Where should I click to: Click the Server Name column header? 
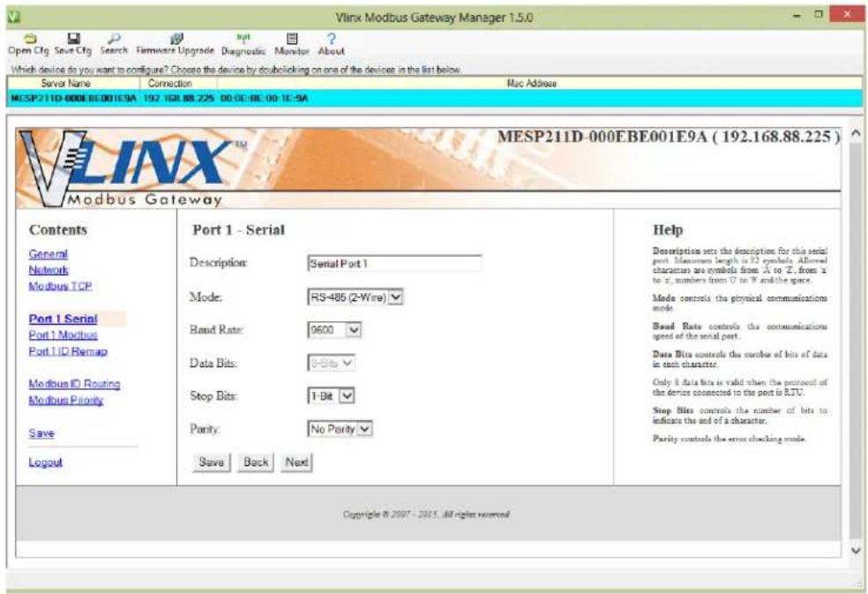[x=73, y=83]
